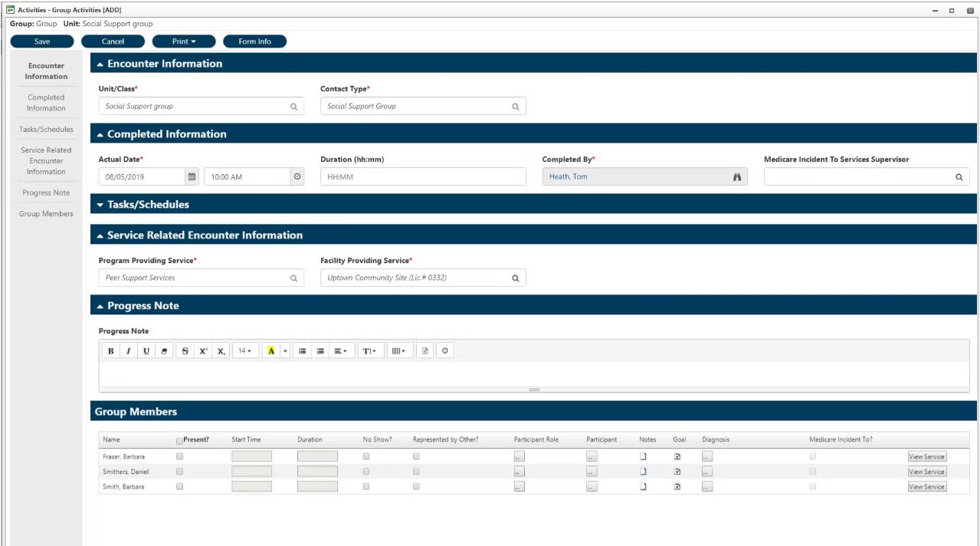Open the Unit/Class lookup magnifier

tap(293, 106)
